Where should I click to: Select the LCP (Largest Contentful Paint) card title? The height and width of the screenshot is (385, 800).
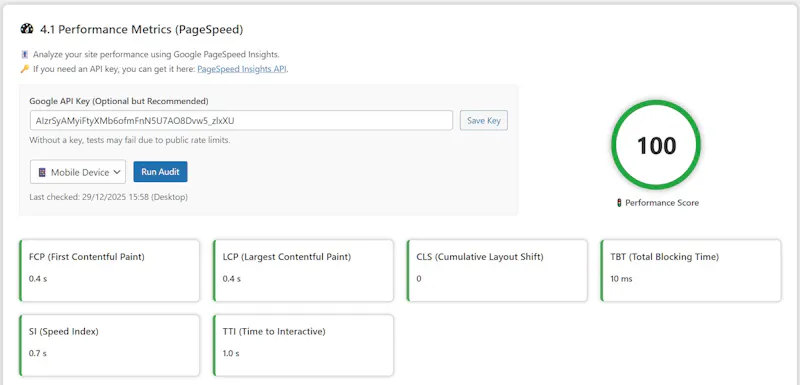pos(287,257)
